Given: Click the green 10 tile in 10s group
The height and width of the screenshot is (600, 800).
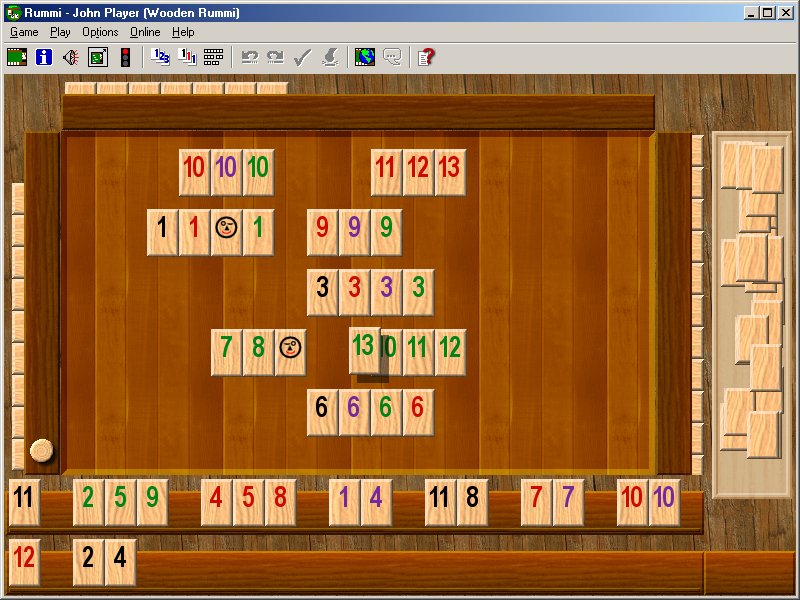Looking at the screenshot, I should tap(258, 172).
